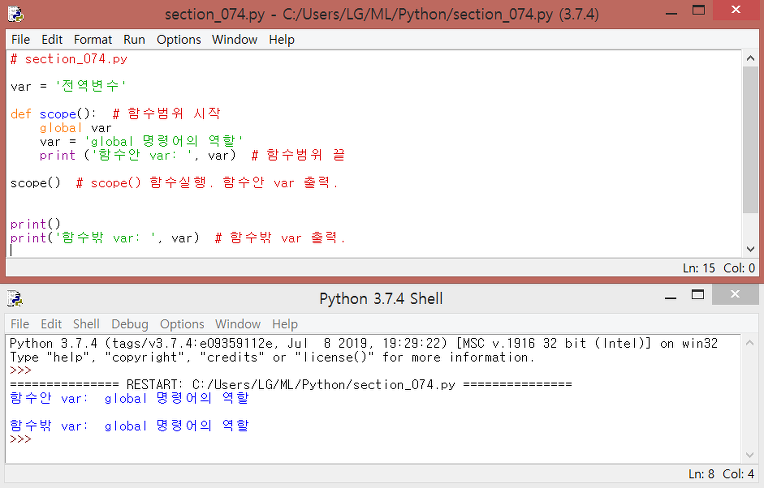The height and width of the screenshot is (488, 764).
Task: Click 'Ln: 15' in the editor status bar
Action: pyautogui.click(x=699, y=268)
